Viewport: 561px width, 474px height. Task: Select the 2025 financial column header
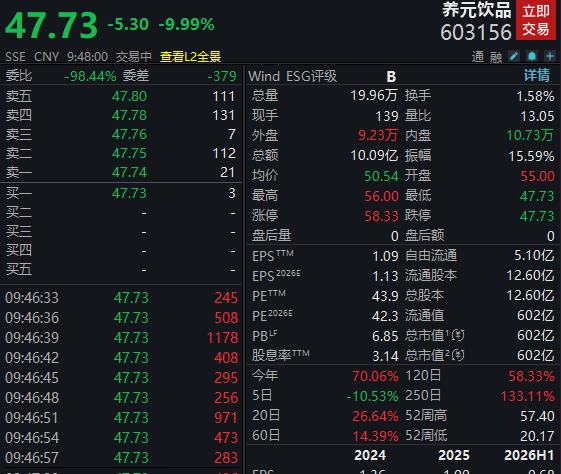(454, 455)
